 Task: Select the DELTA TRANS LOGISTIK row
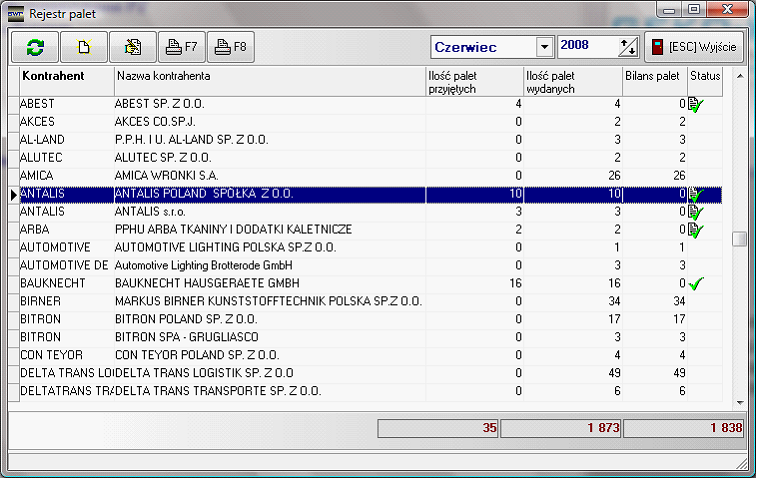(x=268, y=374)
